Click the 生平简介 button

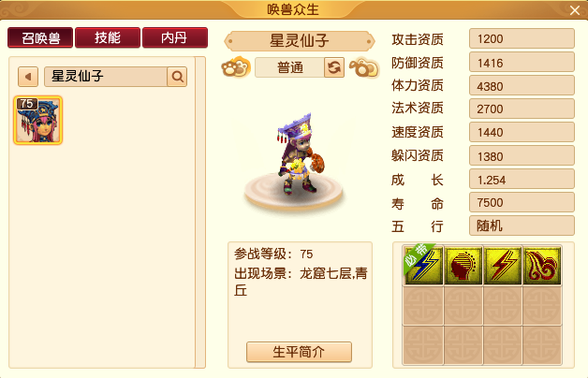(299, 352)
